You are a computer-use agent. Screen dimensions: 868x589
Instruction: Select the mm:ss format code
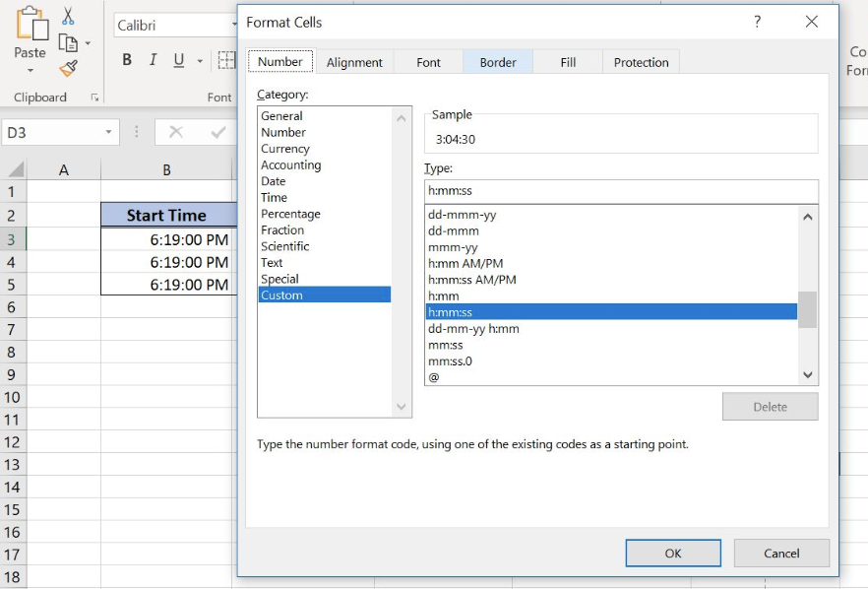click(x=445, y=346)
